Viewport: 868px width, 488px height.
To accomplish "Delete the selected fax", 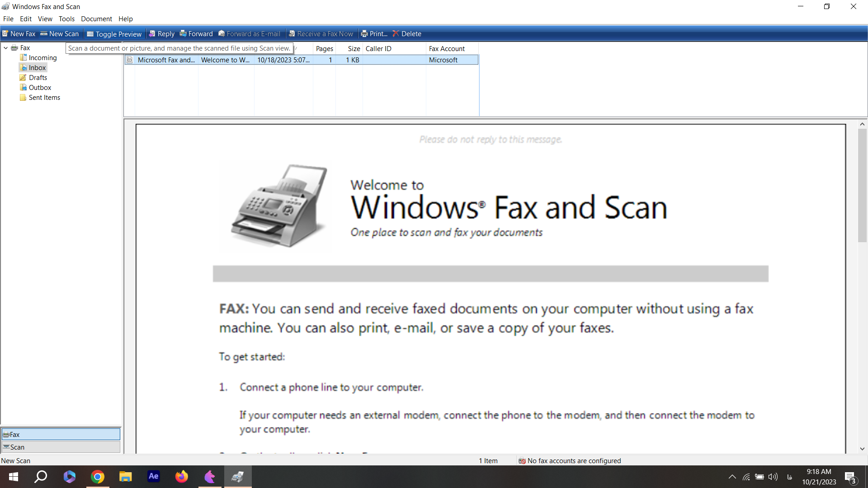I will point(407,34).
